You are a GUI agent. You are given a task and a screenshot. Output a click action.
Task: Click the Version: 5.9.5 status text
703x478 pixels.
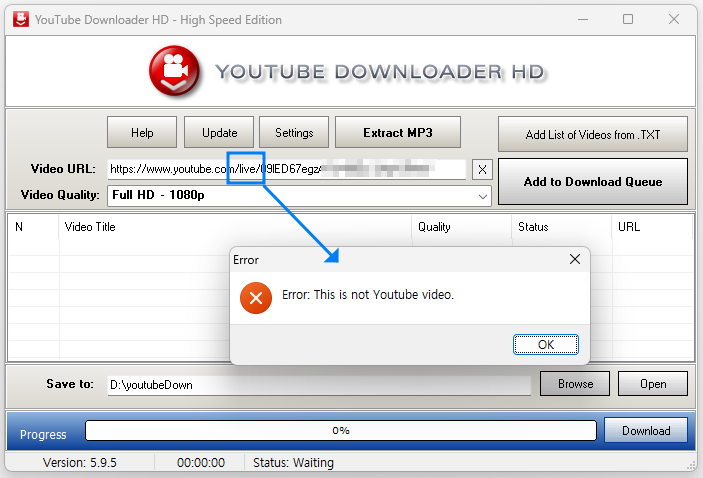[x=79, y=462]
